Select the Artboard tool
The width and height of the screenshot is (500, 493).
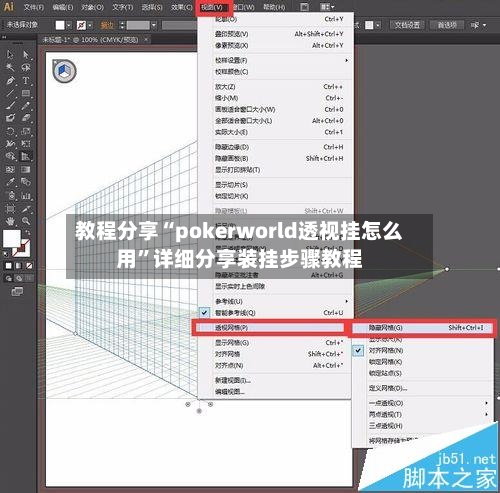[x=10, y=209]
